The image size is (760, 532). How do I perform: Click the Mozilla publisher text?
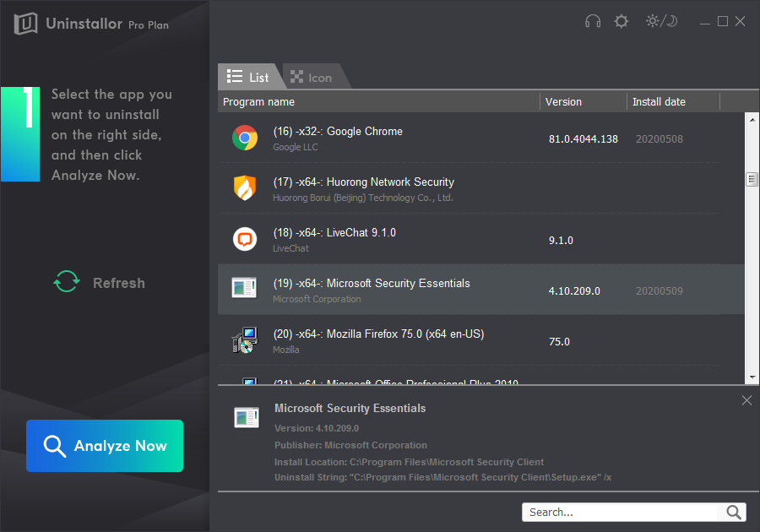[286, 350]
